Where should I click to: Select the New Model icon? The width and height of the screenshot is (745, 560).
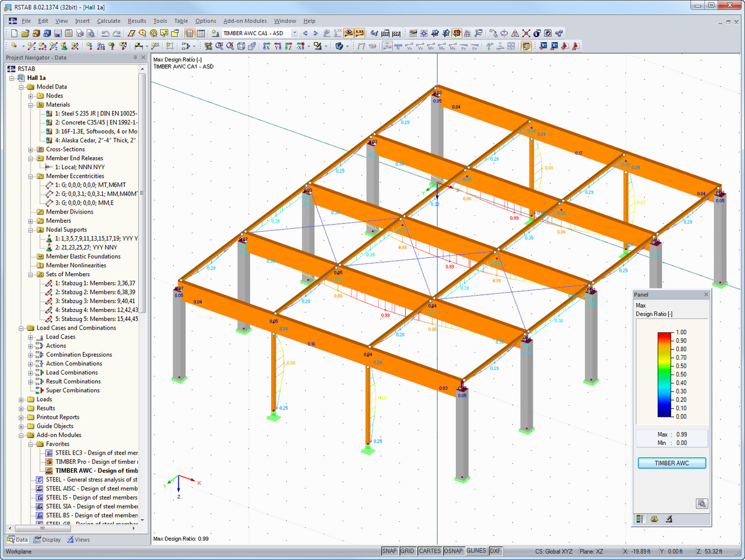[14, 34]
